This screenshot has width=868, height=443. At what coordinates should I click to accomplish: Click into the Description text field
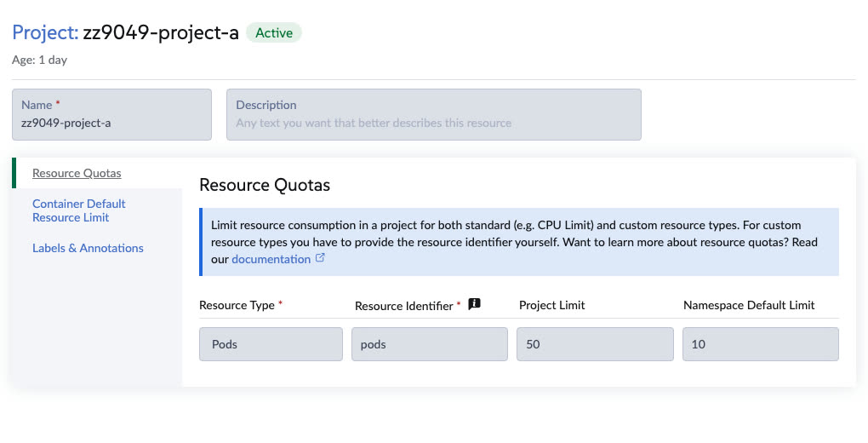click(x=433, y=115)
